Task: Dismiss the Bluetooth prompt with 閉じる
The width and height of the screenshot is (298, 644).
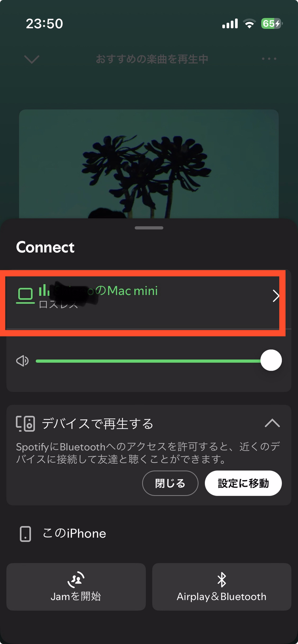Action: point(170,483)
